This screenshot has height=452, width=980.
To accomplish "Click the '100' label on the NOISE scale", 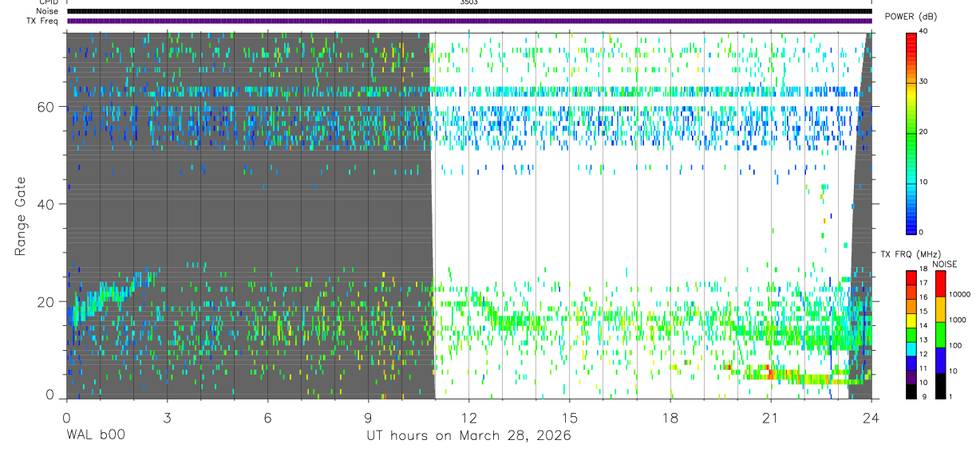I will (955, 345).
